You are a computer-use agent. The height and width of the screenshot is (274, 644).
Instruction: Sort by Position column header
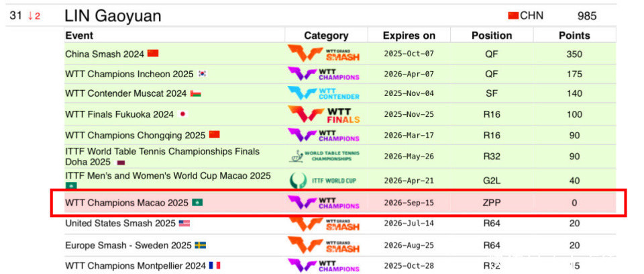(492, 36)
